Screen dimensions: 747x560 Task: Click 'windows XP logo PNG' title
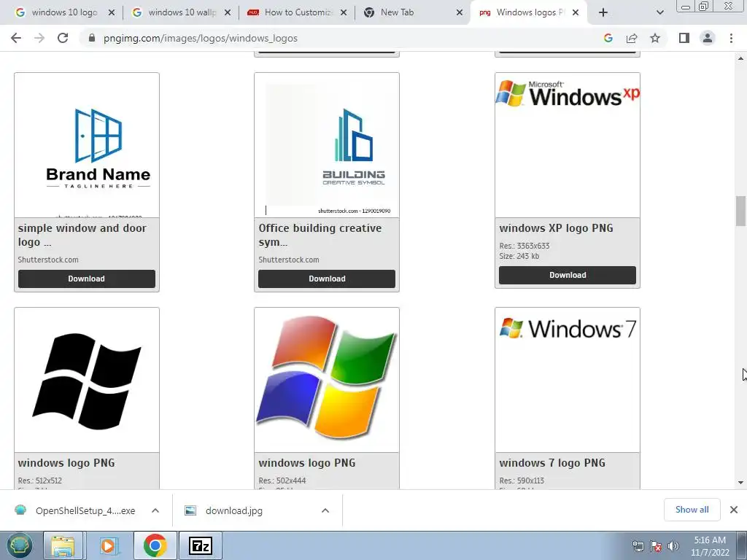pyautogui.click(x=556, y=228)
